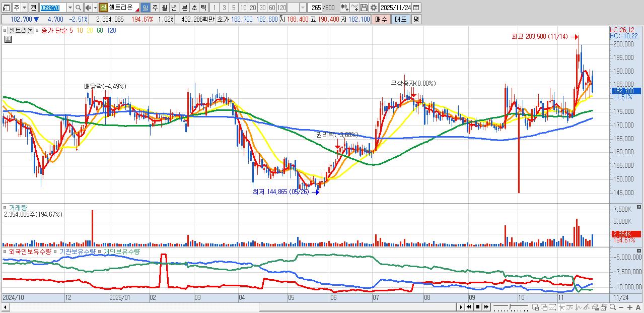Open the stock search magnifier icon
Viewport: 644px width, 313px height.
(79, 8)
